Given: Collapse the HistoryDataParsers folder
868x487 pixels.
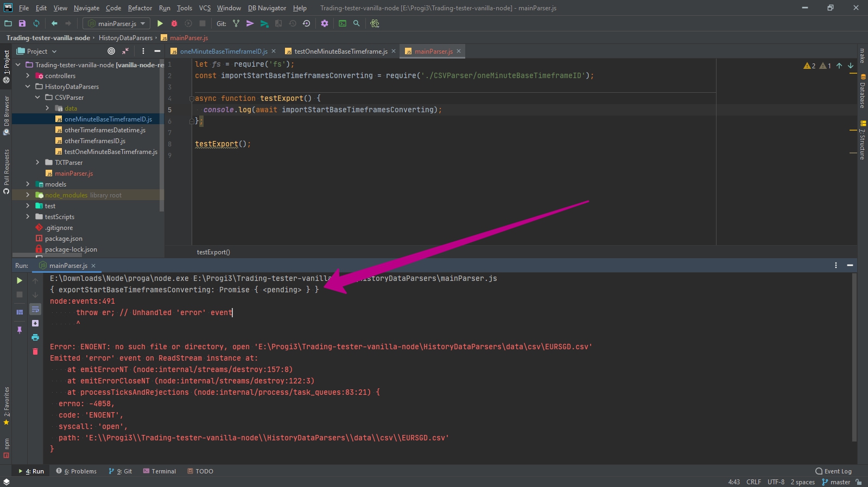Looking at the screenshot, I should (x=28, y=86).
